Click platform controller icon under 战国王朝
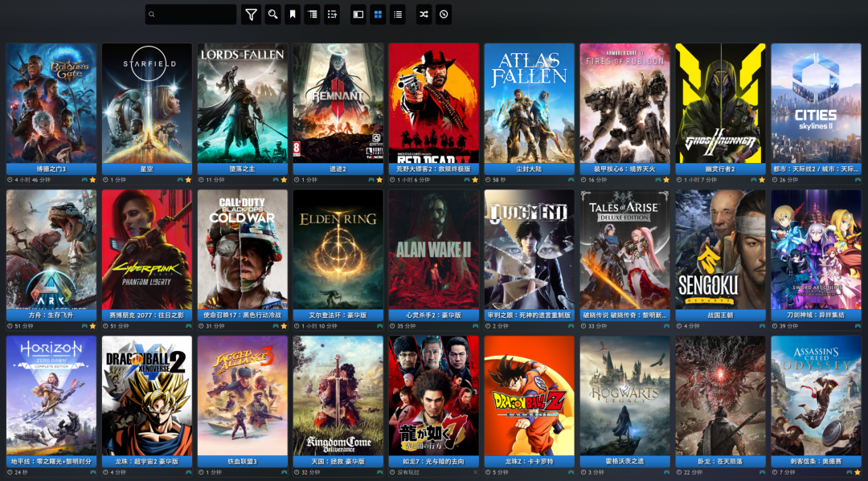 [762, 326]
